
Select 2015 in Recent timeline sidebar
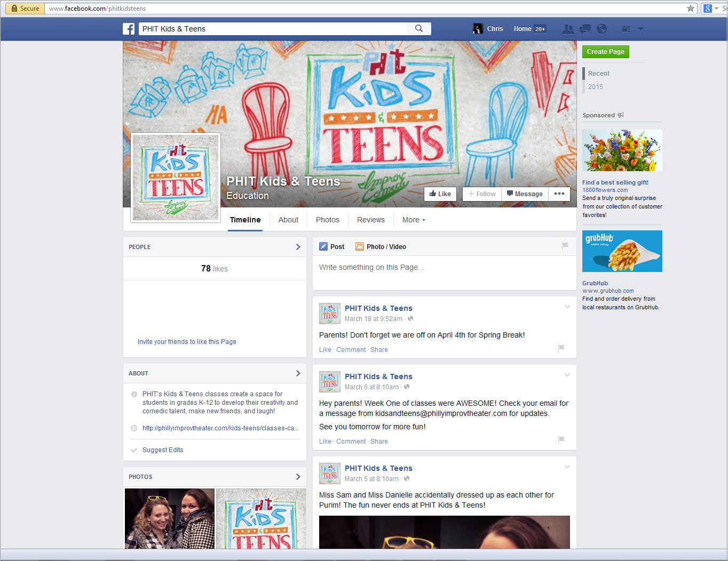coord(596,87)
